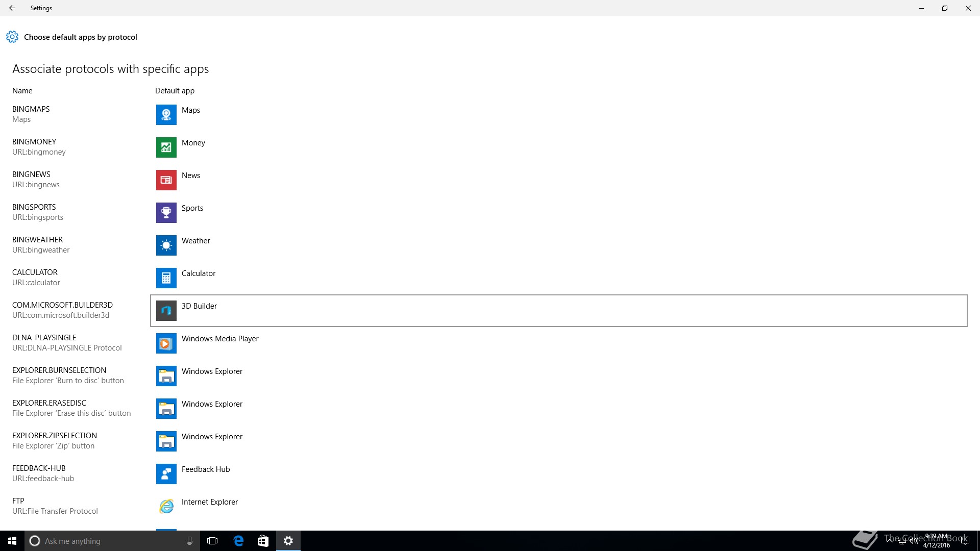Viewport: 980px width, 551px height.
Task: Click the Windows Media Player icon
Action: 166,343
